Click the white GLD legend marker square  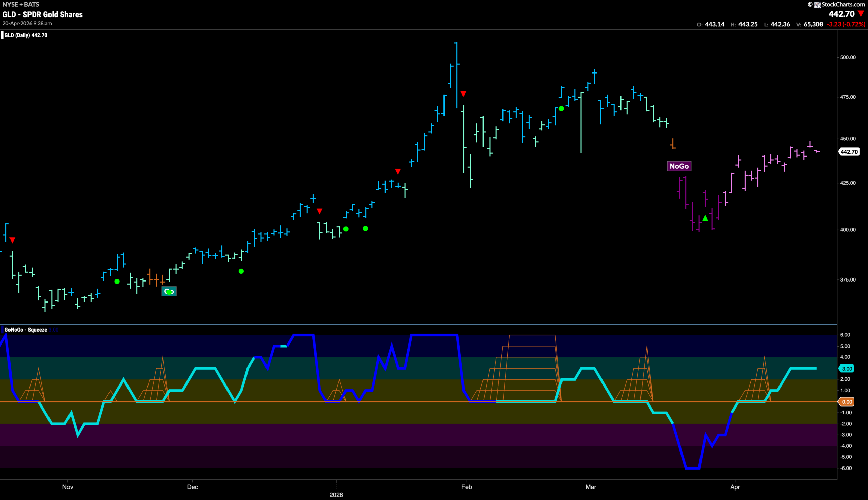[2, 35]
